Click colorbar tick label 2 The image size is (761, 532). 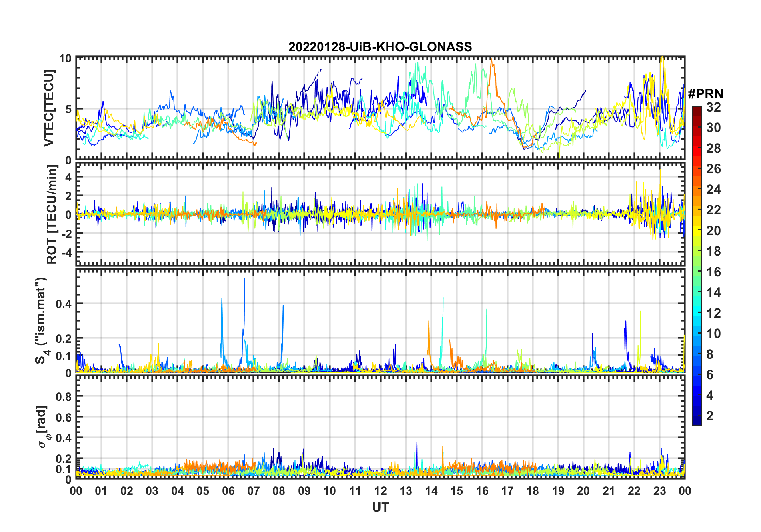point(710,416)
